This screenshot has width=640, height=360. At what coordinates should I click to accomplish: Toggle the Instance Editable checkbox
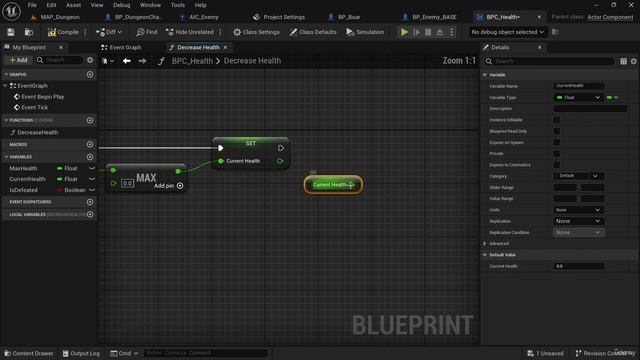557,120
